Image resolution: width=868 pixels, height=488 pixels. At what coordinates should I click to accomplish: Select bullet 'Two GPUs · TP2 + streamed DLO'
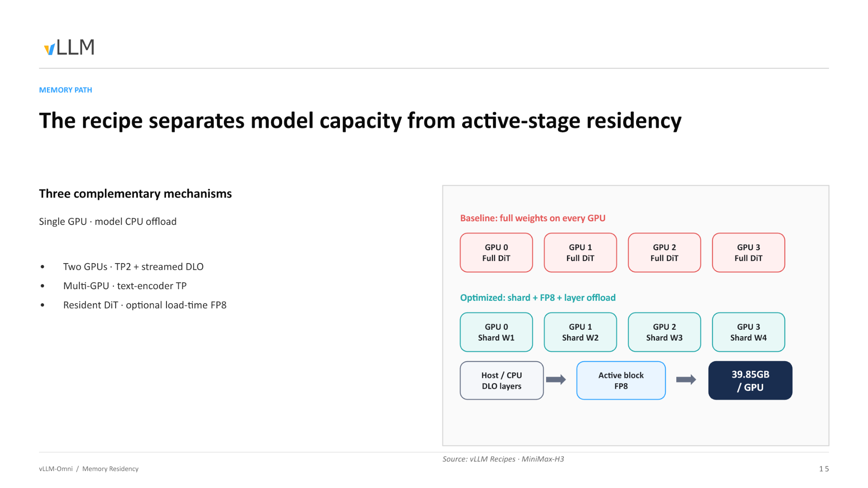pos(133,267)
